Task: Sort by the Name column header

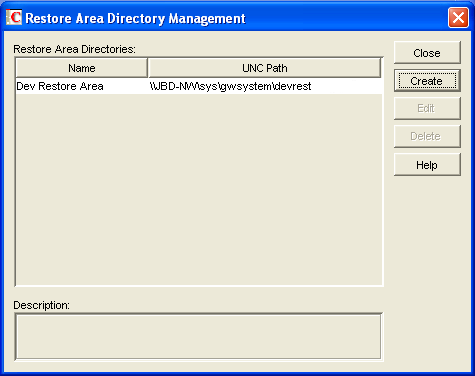Action: click(x=82, y=68)
